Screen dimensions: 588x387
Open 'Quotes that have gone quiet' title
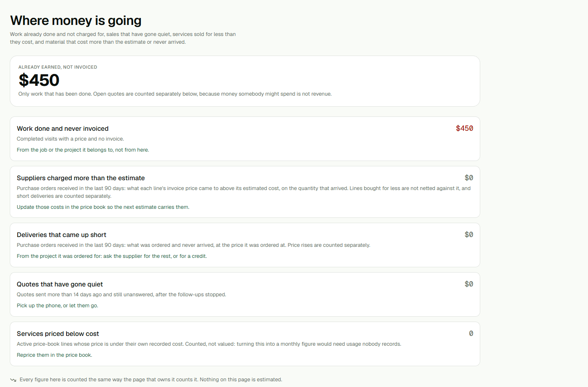coord(60,284)
